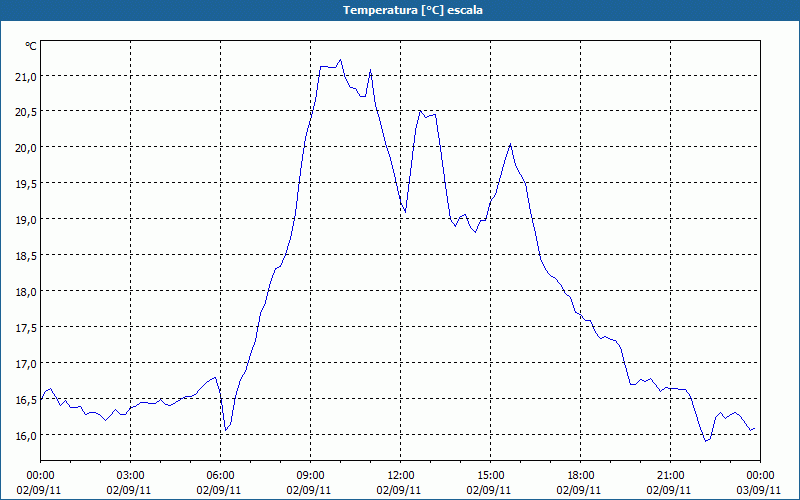Click the 06:00 time axis label

coord(220,476)
